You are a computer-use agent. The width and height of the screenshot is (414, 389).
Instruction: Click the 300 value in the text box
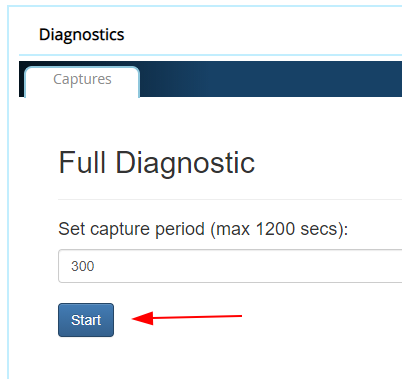82,266
